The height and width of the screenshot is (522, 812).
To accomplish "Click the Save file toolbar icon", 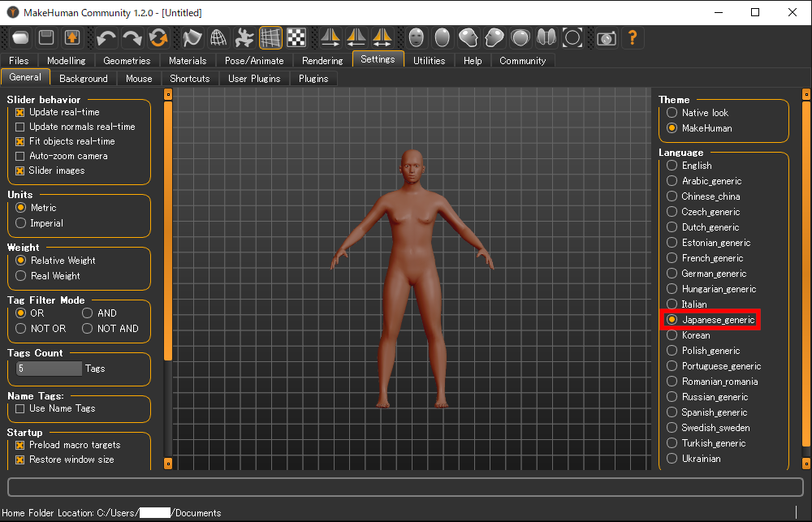I will tap(46, 37).
